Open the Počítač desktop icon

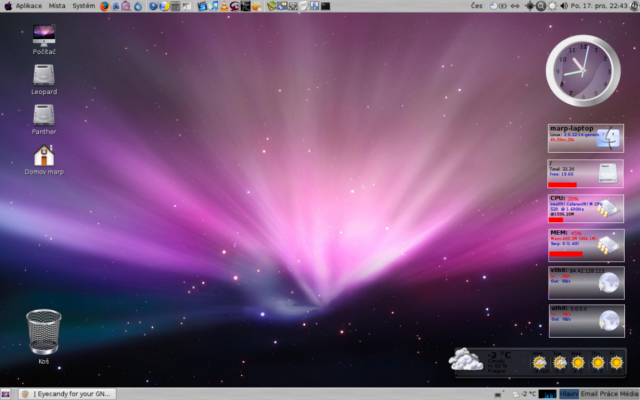point(44,39)
